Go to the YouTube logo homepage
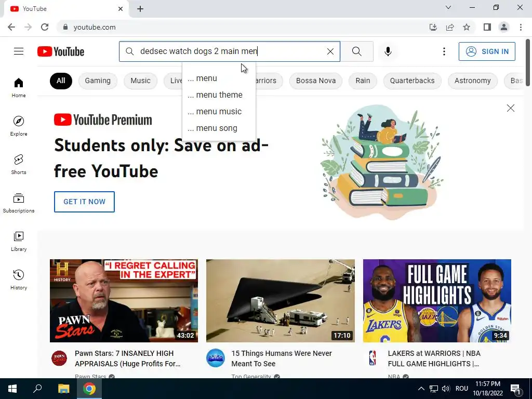Viewport: 532px width, 399px height. [61, 51]
